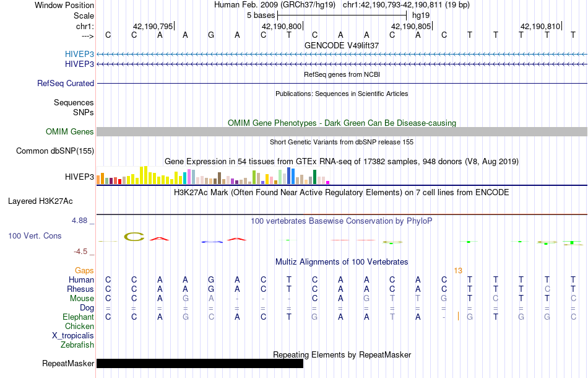The height and width of the screenshot is (378, 588).
Task: Click Multiz Alignments of 100 Vertebrates title
Action: (x=342, y=262)
